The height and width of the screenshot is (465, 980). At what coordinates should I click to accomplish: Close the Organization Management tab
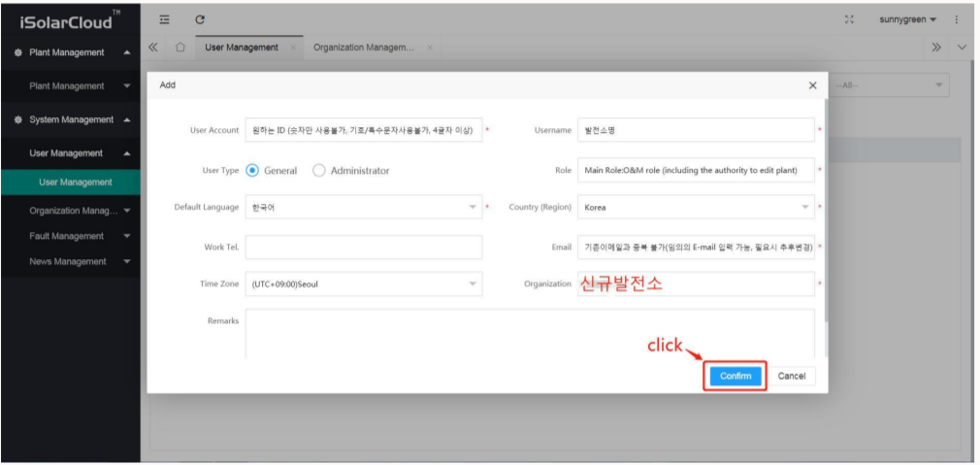click(x=430, y=48)
